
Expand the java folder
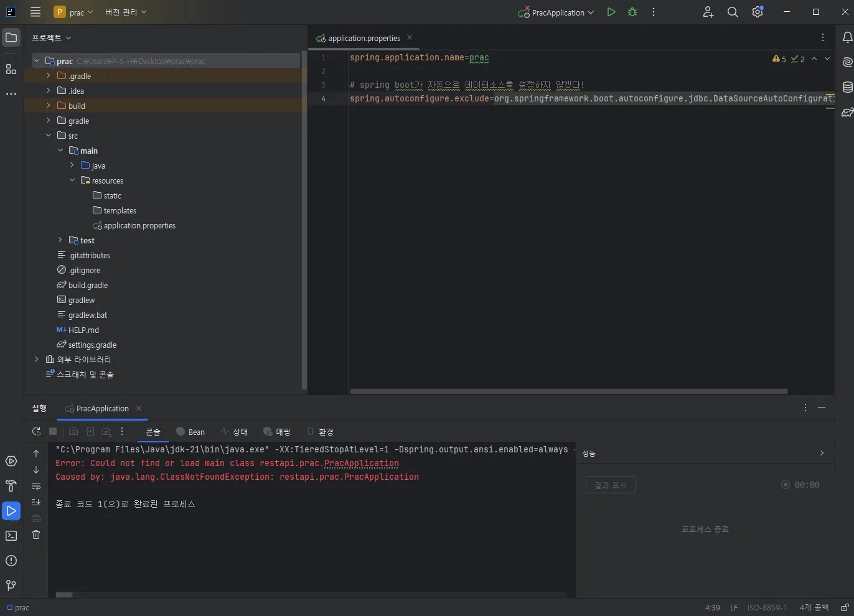[x=72, y=165]
